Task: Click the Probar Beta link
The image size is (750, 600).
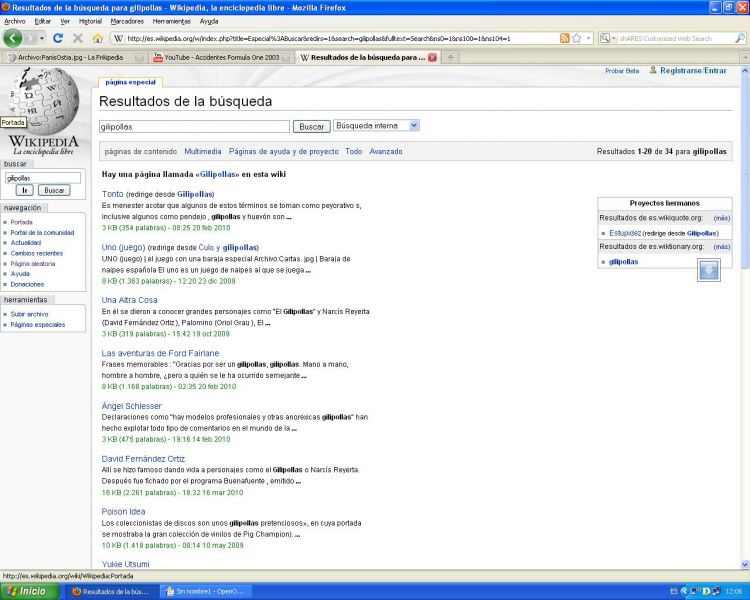Action: (622, 71)
